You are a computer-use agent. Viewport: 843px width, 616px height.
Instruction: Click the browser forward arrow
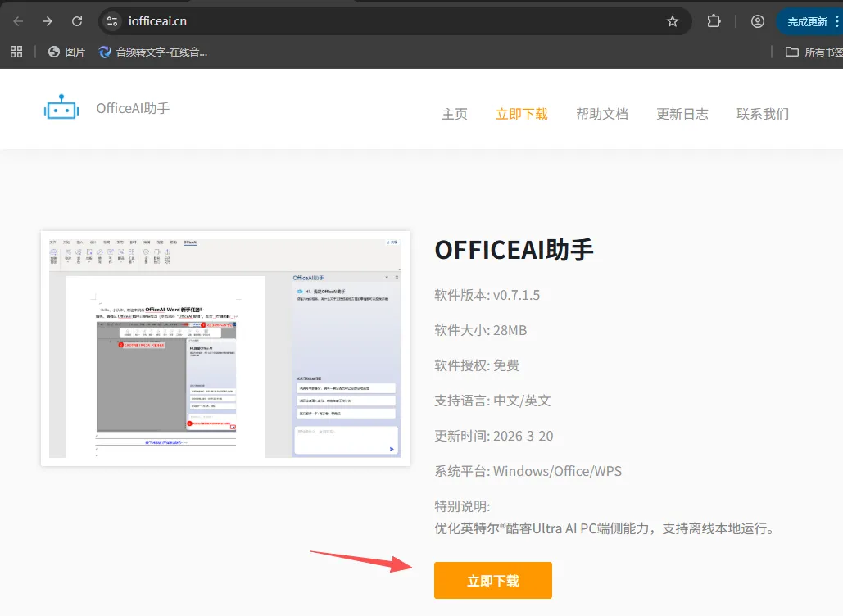48,21
